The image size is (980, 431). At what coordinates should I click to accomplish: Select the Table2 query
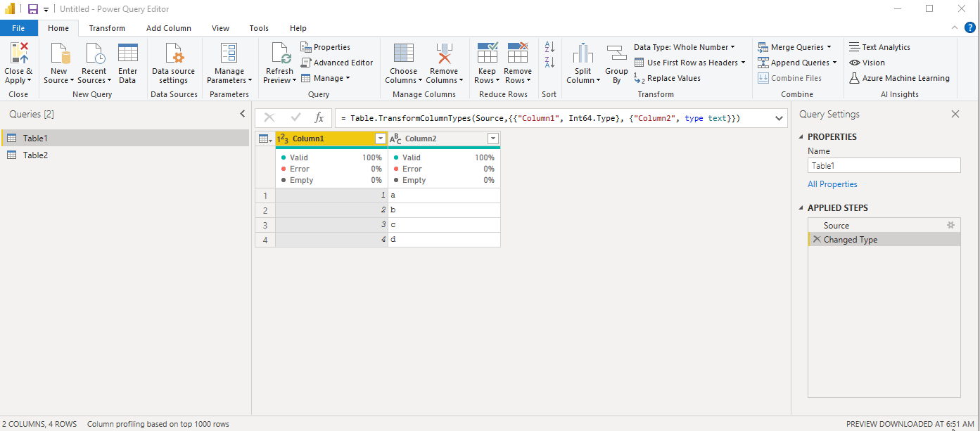[x=125, y=155]
